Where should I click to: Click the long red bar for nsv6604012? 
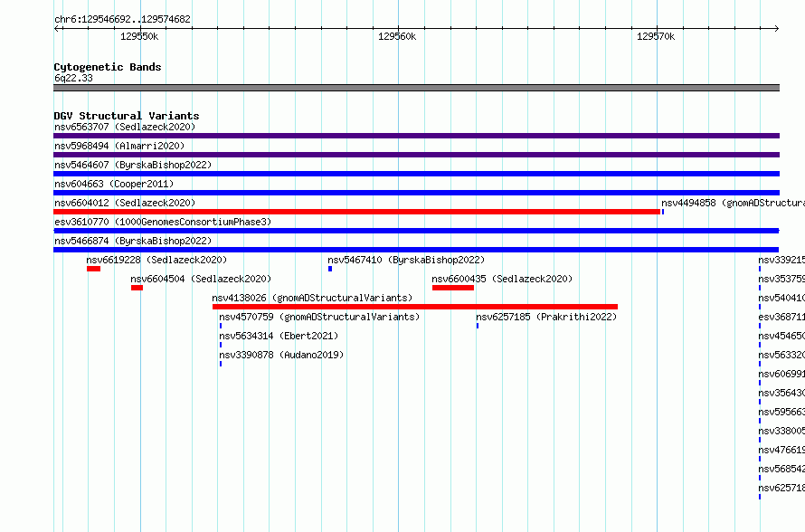pyautogui.click(x=356, y=212)
